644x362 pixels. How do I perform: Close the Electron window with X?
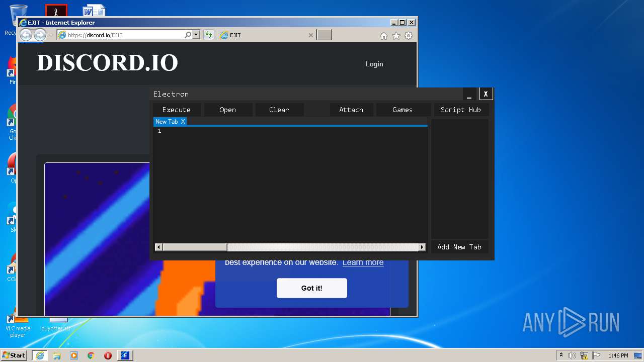(x=486, y=94)
